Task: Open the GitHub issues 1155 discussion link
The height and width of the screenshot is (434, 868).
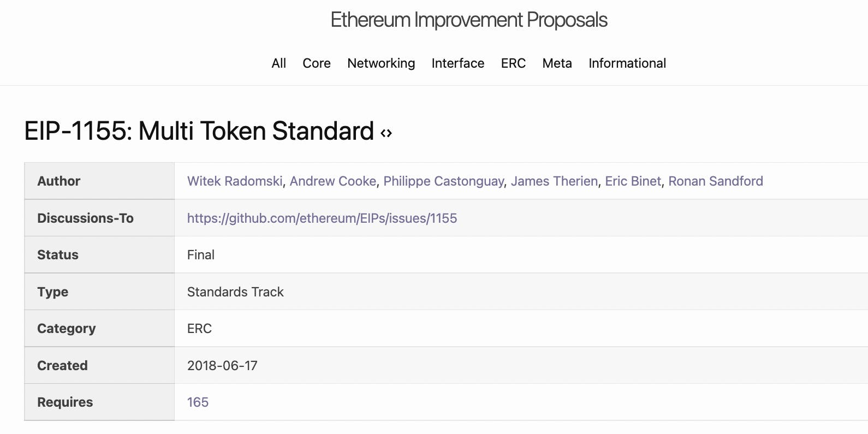Action: point(322,218)
